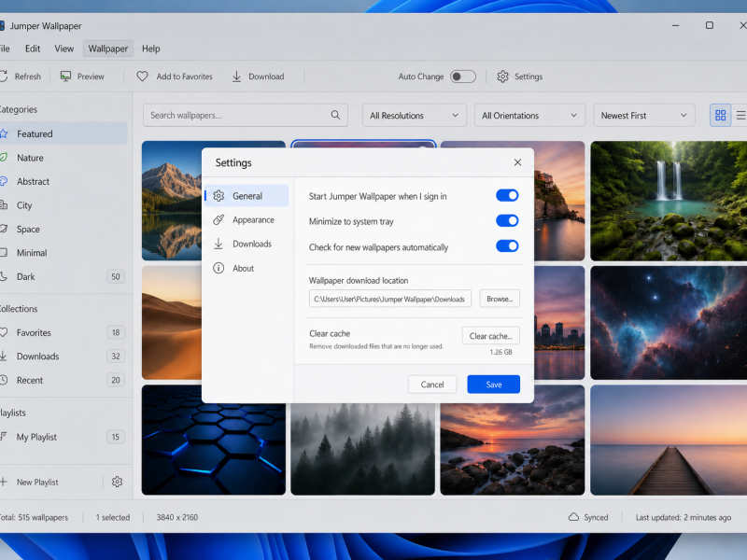Click the Refresh toolbar icon
Screen dimensions: 747x560
click(x=4, y=77)
